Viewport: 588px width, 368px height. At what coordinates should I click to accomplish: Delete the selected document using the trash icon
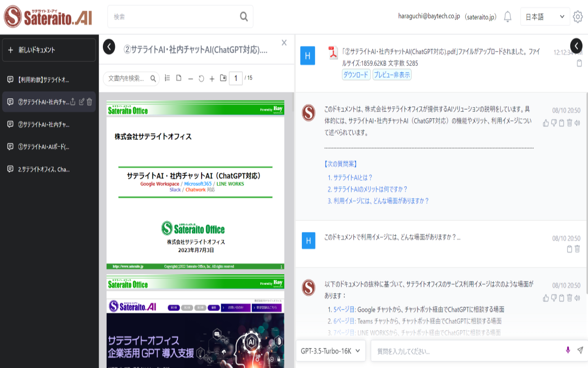click(90, 101)
